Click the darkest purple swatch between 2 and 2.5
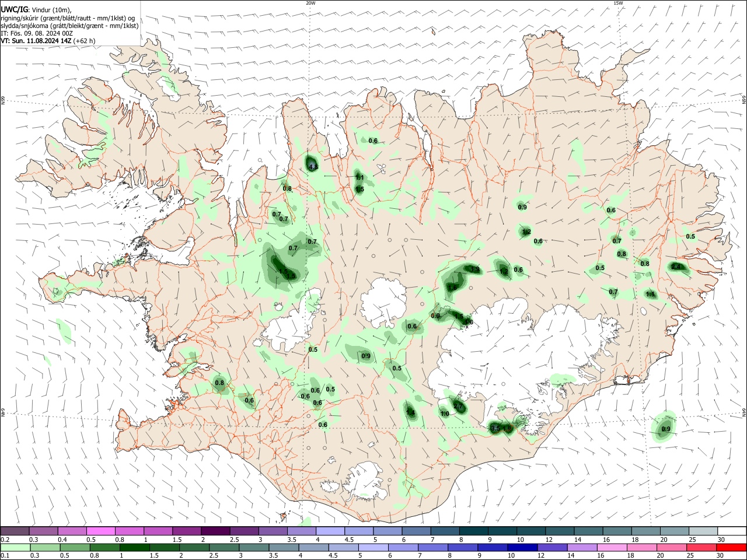Image resolution: width=747 pixels, height=560 pixels. point(215,531)
